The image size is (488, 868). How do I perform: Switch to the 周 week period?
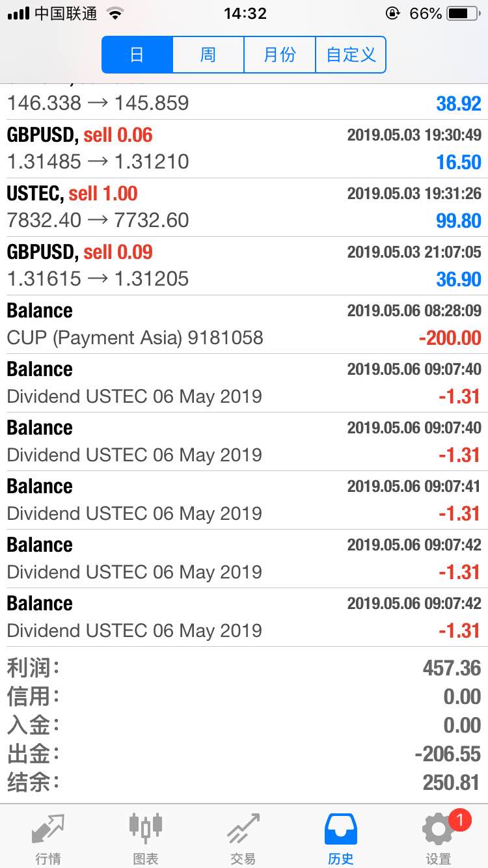pyautogui.click(x=208, y=55)
